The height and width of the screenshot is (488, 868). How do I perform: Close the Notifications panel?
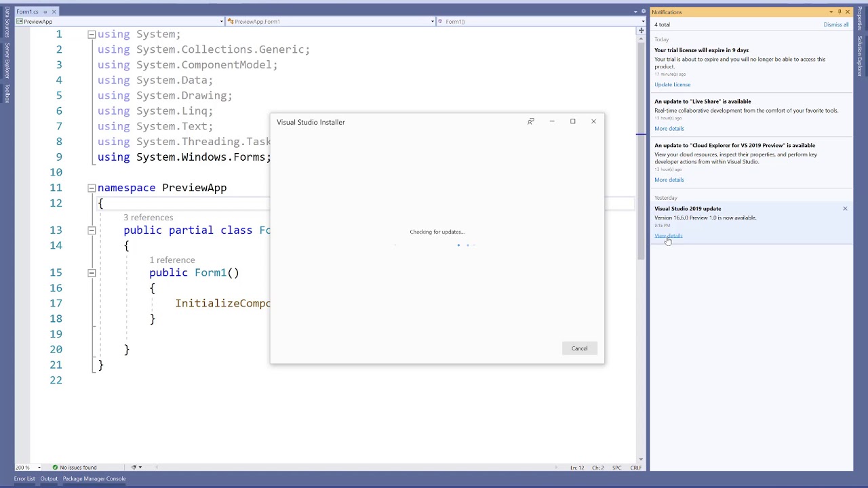point(847,12)
